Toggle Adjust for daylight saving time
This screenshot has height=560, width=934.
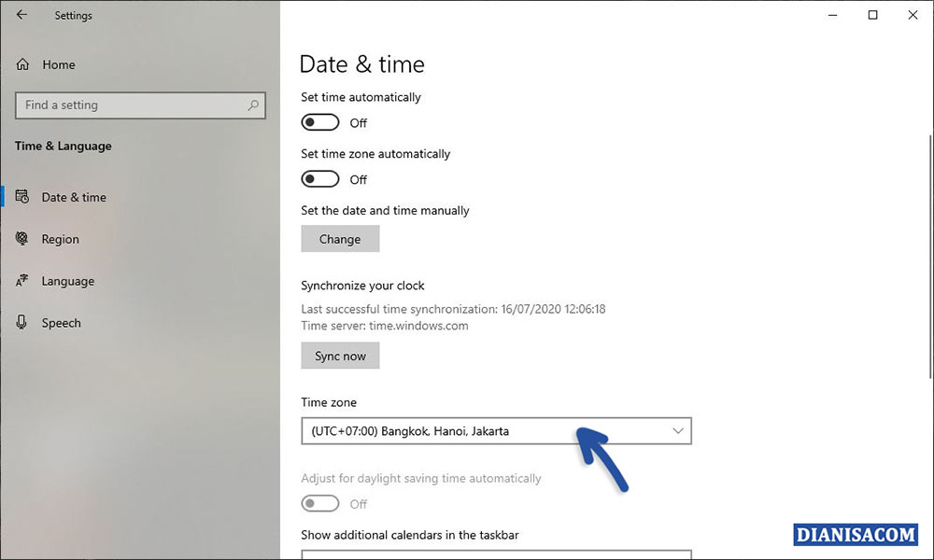click(x=319, y=503)
